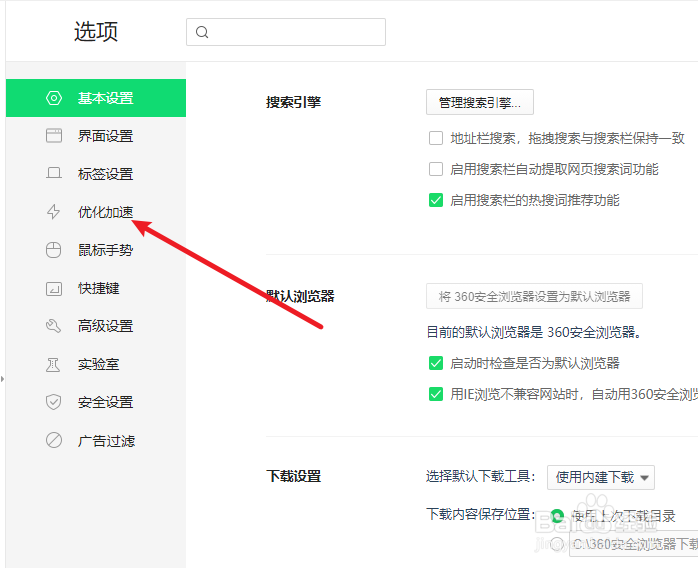Click the 鼠标手势 mouse icon
This screenshot has height=568, width=698.
pyautogui.click(x=53, y=250)
